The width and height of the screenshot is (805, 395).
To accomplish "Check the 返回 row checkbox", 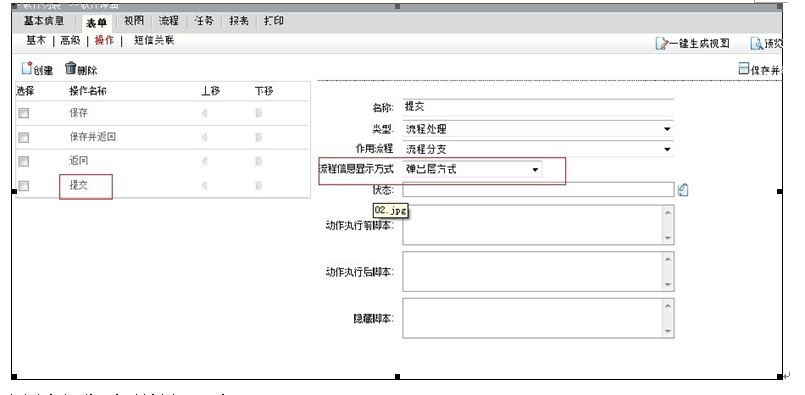I will click(24, 162).
